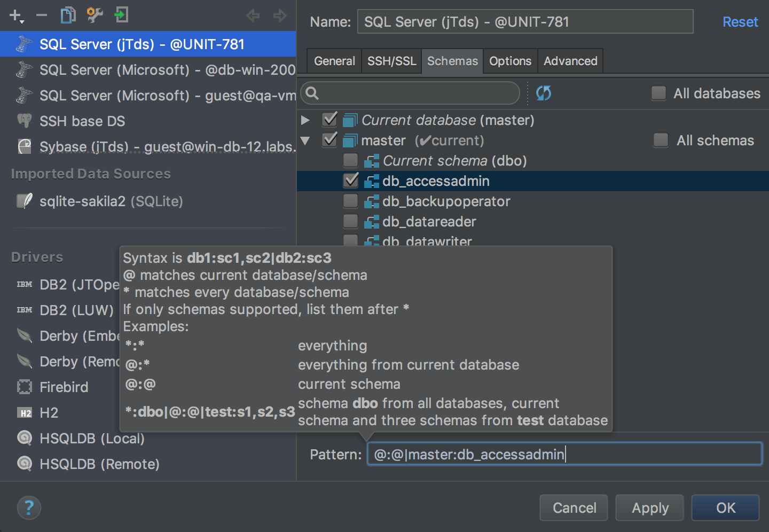Screen dimensions: 769x532
Task: Select the db_backupoperator schema label
Action: (x=446, y=201)
